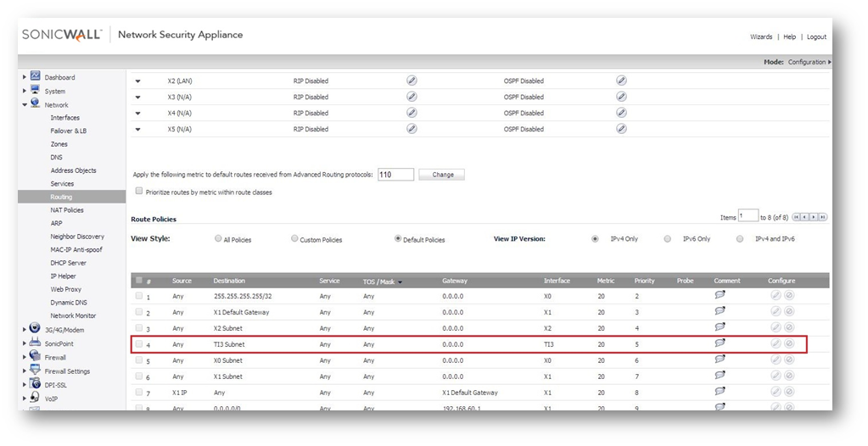Open comment icon for X0 Subnet route
The image size is (868, 446).
click(x=720, y=360)
